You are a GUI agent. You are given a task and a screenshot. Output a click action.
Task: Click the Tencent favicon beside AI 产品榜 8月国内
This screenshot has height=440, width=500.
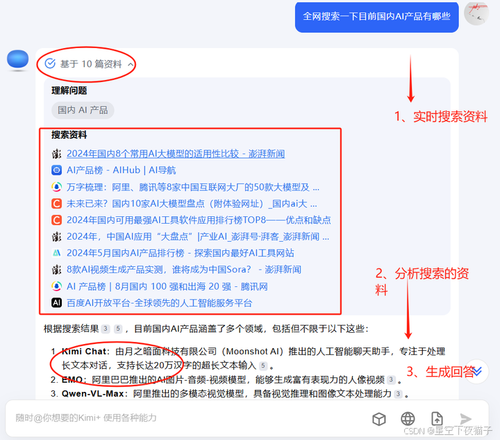(x=56, y=286)
